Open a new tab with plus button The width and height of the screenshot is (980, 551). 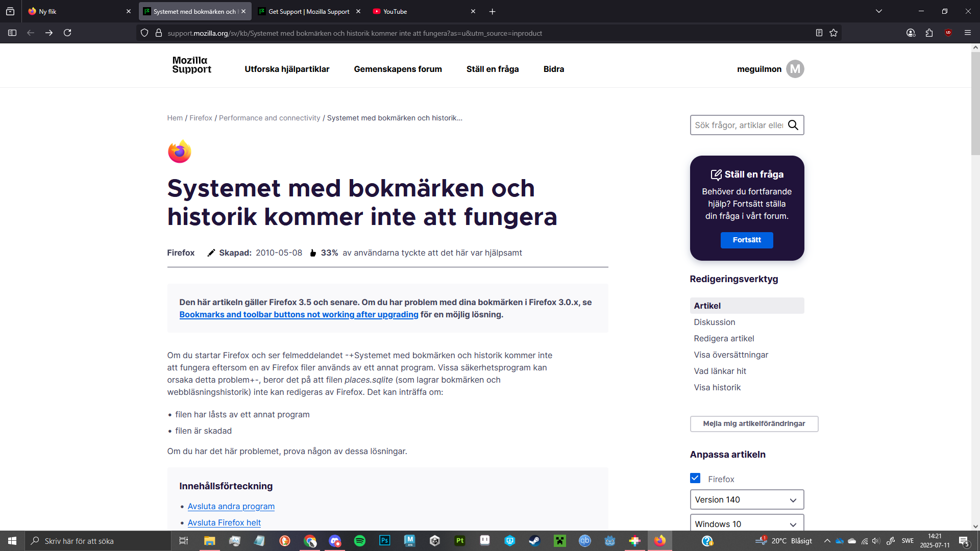click(x=492, y=11)
